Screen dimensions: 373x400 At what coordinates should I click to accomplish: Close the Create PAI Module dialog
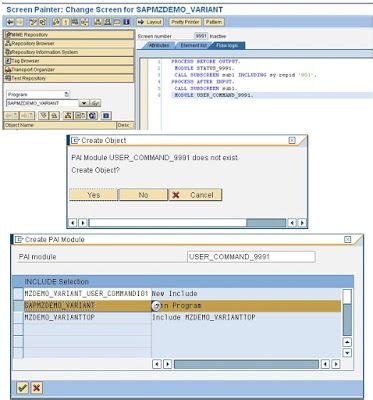[x=348, y=239]
